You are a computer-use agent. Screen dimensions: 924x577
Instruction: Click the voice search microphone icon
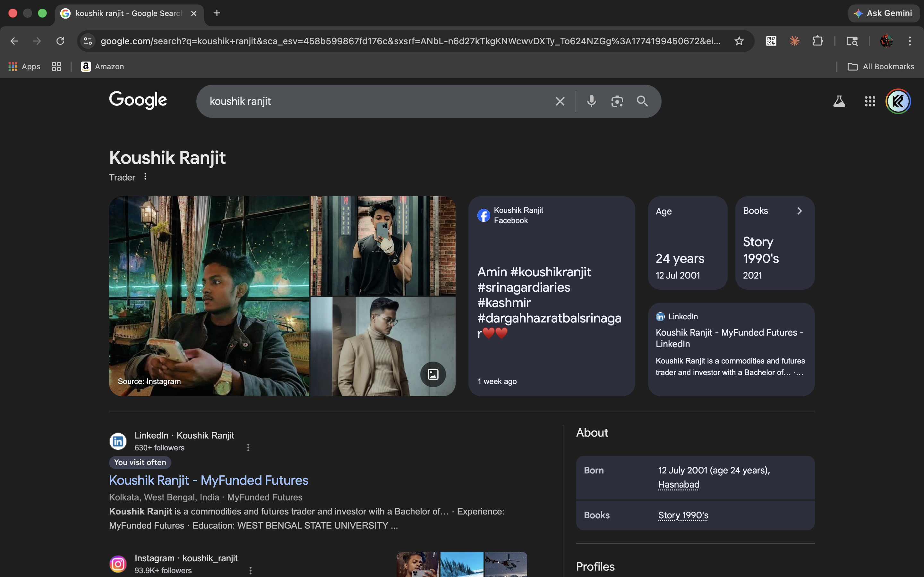591,101
